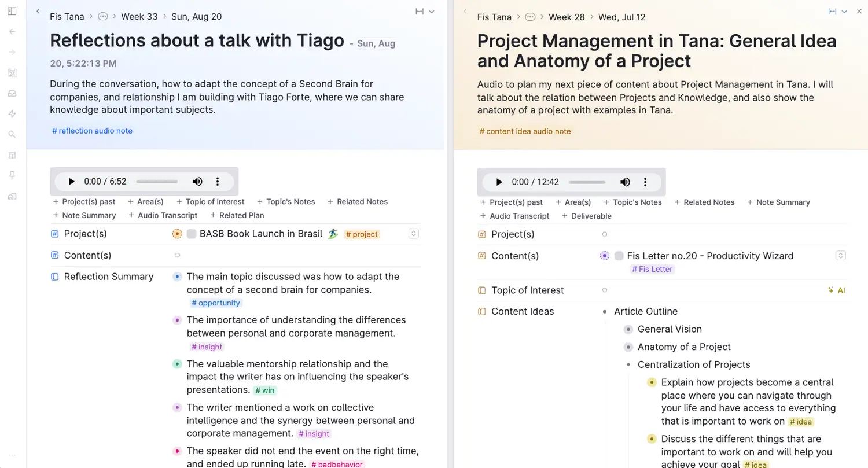This screenshot has width=868, height=468.
Task: Click the search magnifier icon in sidebar
Action: pos(12,134)
